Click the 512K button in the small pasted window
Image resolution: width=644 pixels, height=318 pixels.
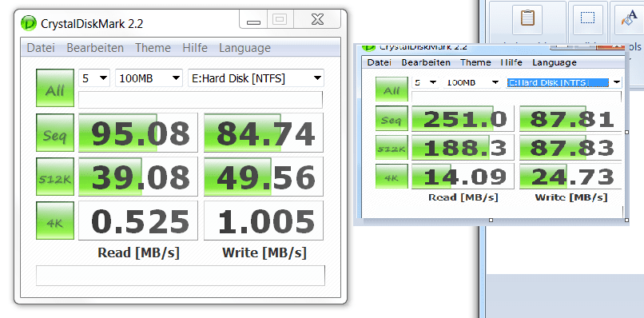[x=392, y=148]
